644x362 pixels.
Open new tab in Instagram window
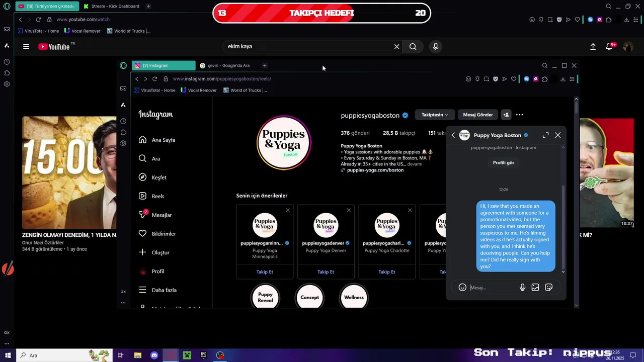tap(265, 65)
